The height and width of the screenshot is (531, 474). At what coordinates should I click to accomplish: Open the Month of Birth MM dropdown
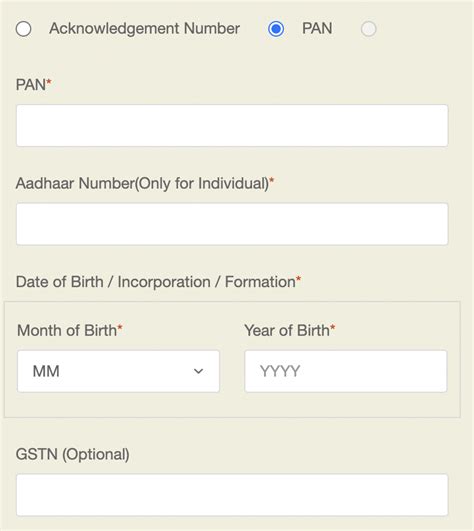click(118, 371)
